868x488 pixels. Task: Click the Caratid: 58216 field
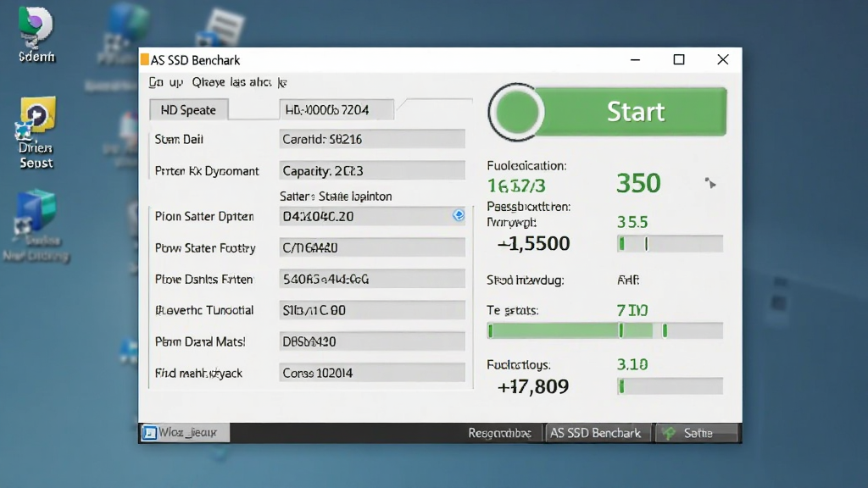point(372,139)
